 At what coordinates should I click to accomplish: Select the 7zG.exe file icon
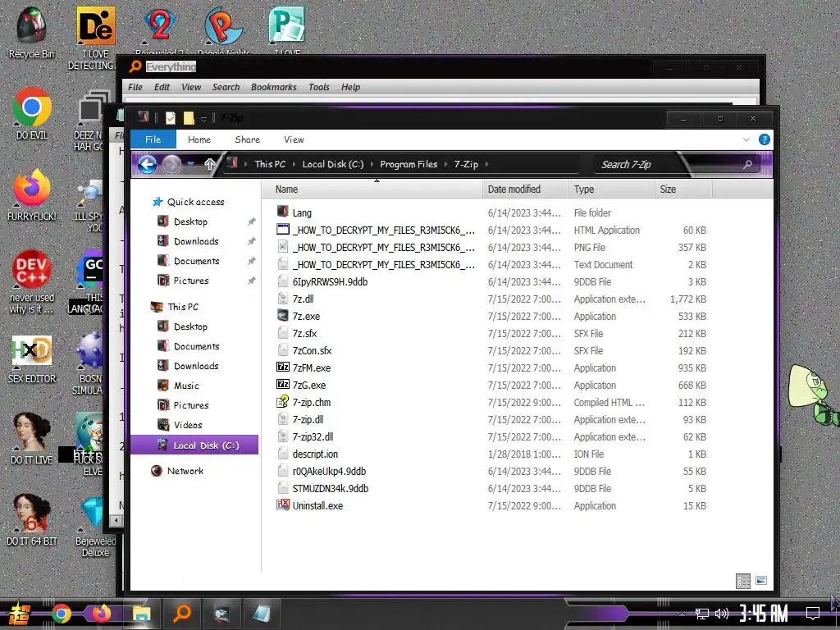click(x=282, y=384)
